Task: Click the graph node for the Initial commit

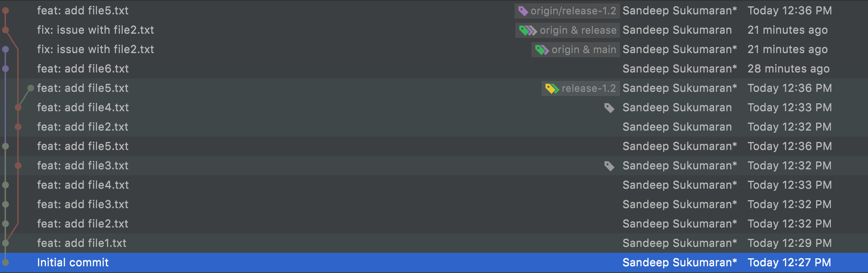Action: coord(5,262)
